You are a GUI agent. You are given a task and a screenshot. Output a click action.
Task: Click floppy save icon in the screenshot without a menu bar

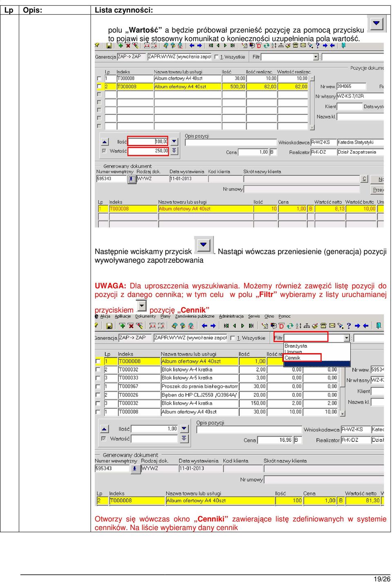[109, 46]
